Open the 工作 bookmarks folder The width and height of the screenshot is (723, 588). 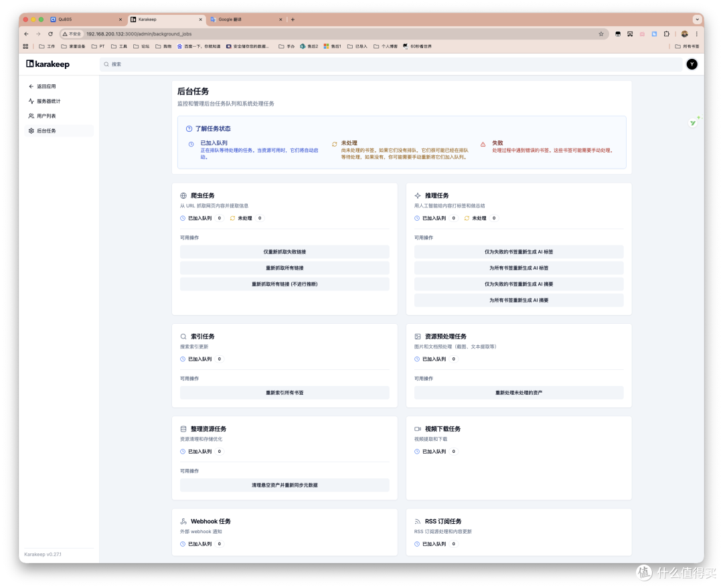[x=47, y=46]
